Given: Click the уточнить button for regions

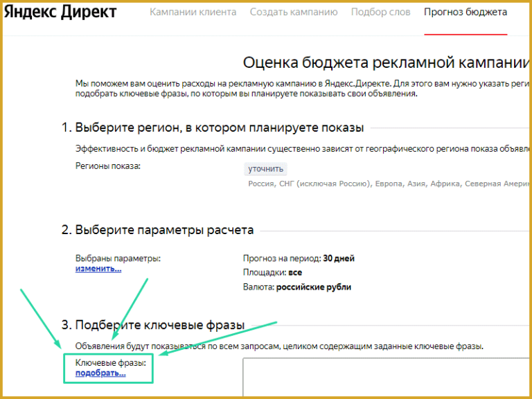Looking at the screenshot, I should pos(266,169).
